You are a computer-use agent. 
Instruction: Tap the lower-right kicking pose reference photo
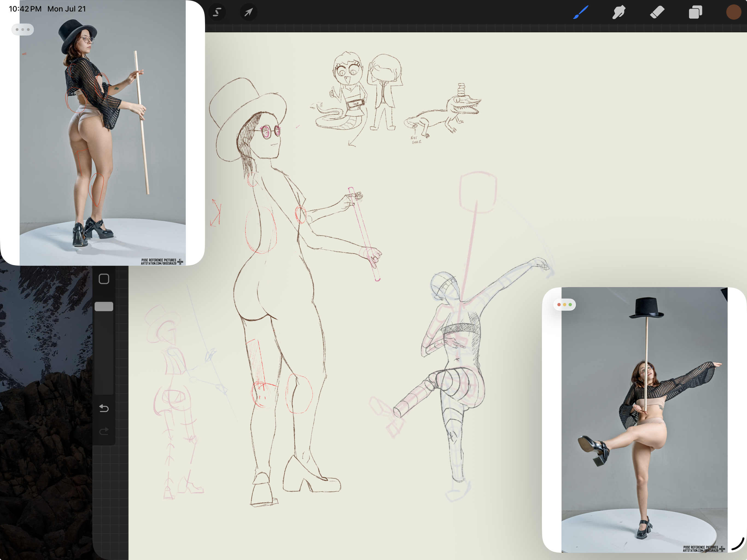tap(644, 420)
